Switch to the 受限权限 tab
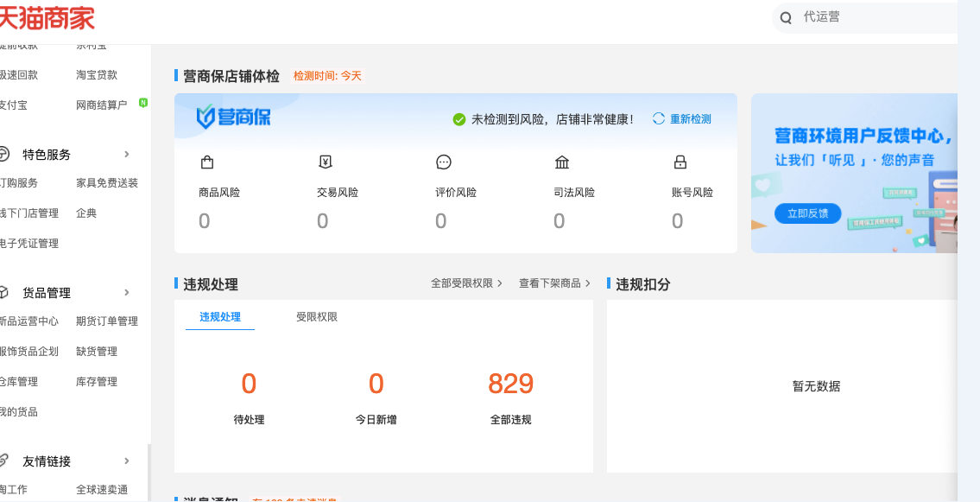The width and height of the screenshot is (980, 502). (x=317, y=317)
